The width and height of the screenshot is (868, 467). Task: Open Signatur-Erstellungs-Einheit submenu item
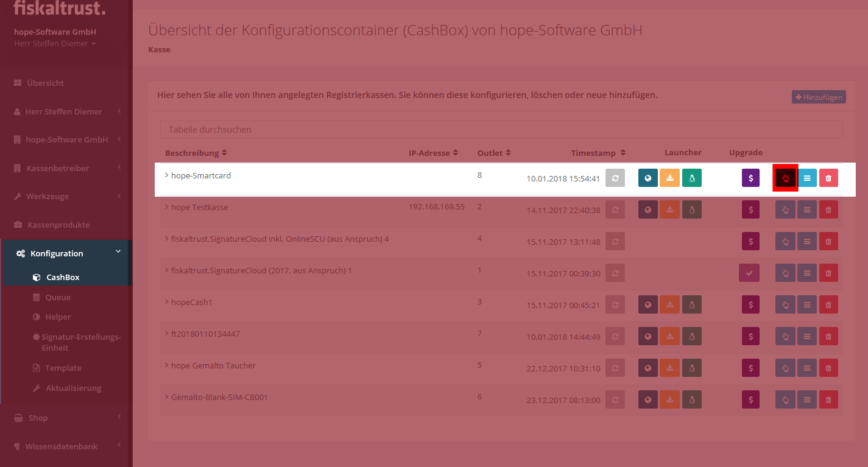click(77, 342)
